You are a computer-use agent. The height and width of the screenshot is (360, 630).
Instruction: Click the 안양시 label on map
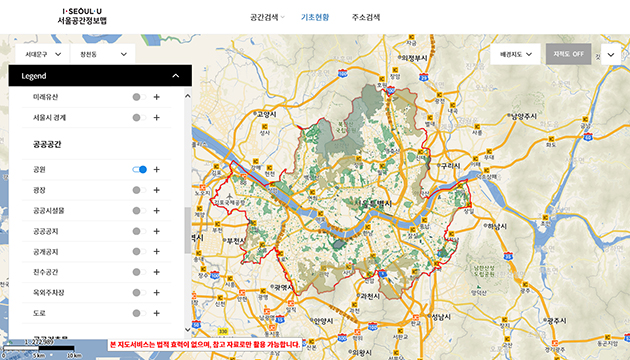pyautogui.click(x=322, y=321)
